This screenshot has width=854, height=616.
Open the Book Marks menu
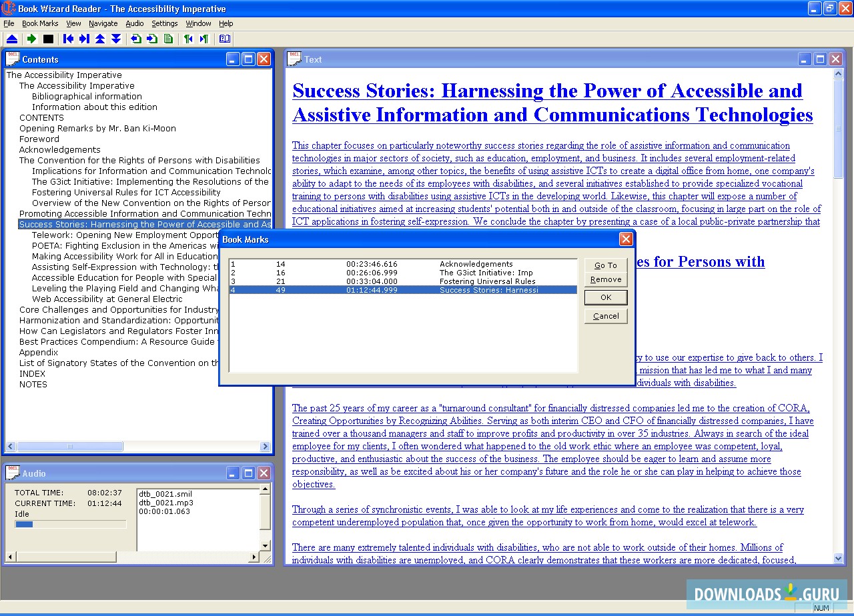coord(40,23)
